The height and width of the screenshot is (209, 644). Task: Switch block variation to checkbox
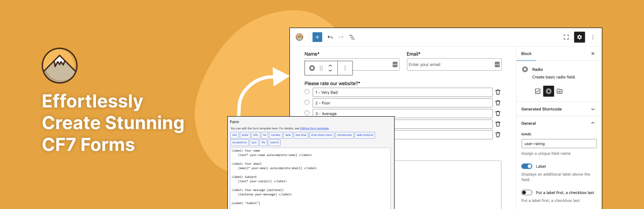[x=538, y=91]
